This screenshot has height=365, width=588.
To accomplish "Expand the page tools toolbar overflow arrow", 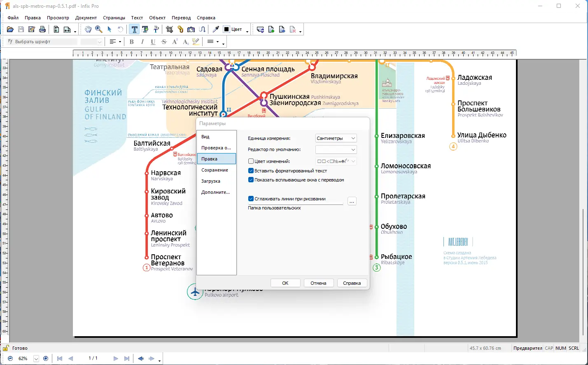I will pos(301,31).
